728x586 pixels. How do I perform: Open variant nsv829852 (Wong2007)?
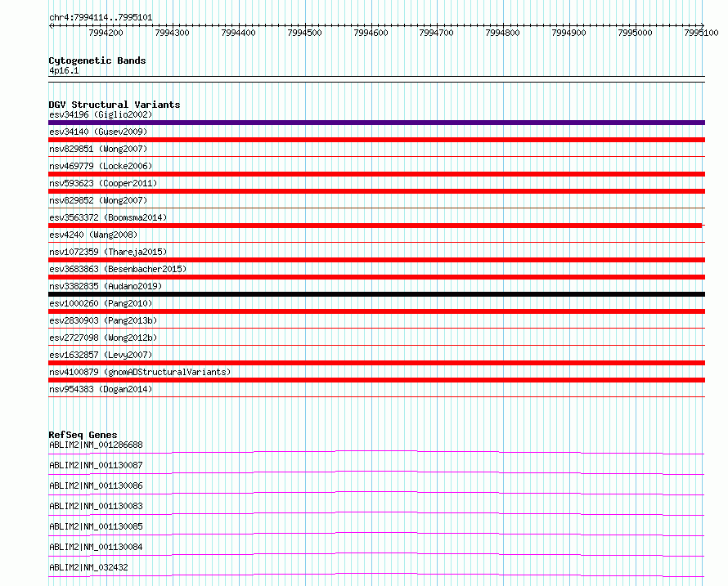[x=98, y=200]
